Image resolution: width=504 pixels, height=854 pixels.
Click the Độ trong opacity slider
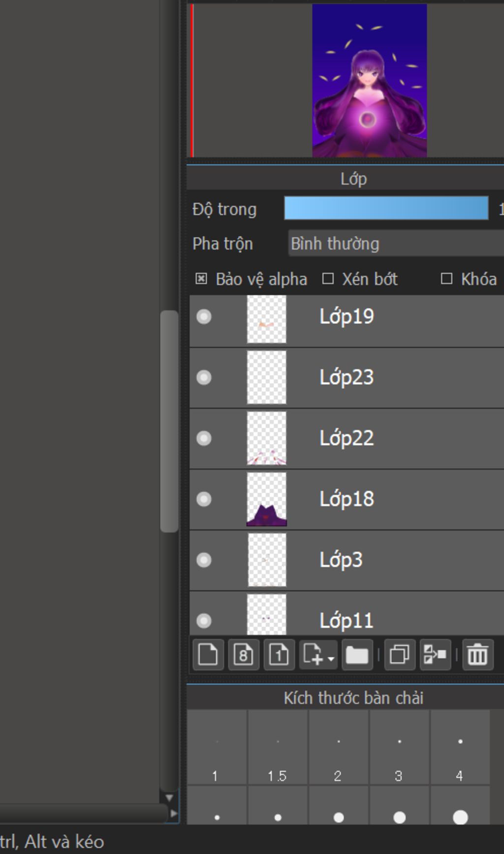point(386,208)
